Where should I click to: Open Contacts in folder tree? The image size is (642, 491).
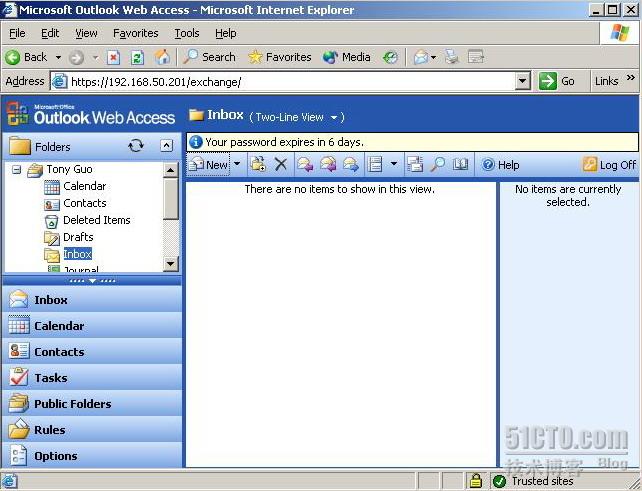click(85, 203)
